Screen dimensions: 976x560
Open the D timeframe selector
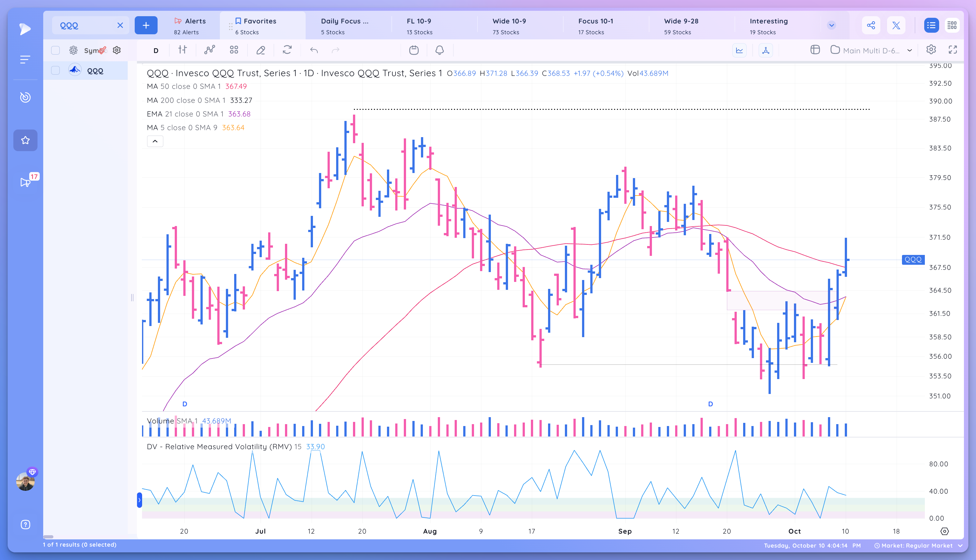156,50
